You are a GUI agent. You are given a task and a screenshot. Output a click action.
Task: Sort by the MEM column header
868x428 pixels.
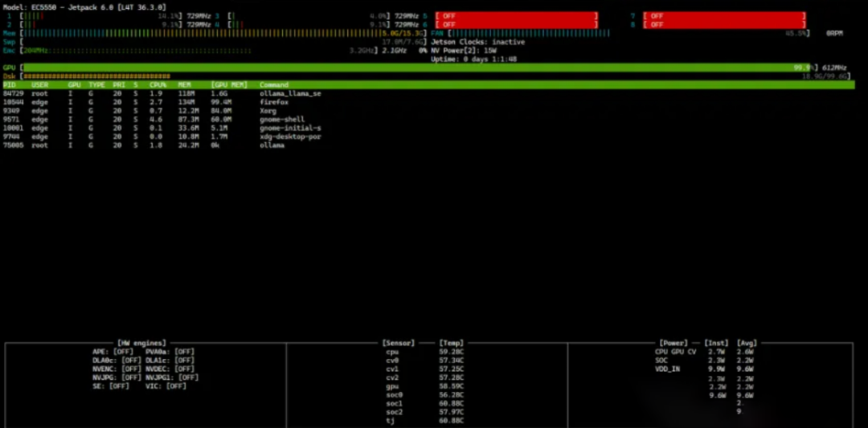[184, 85]
